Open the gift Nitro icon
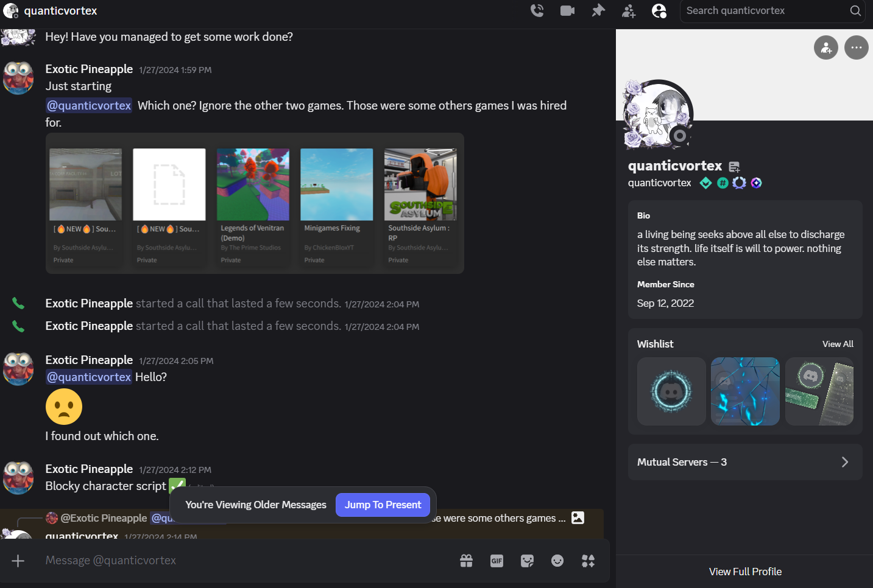 tap(466, 561)
